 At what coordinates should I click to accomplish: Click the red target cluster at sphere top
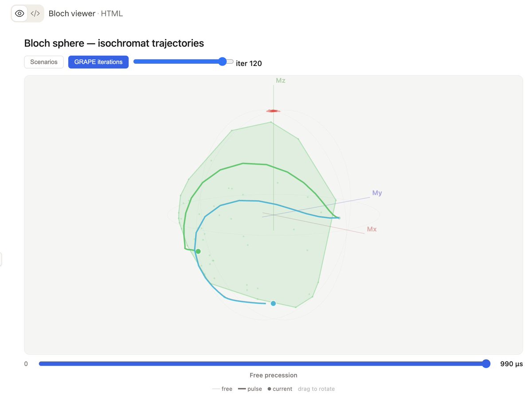click(273, 111)
